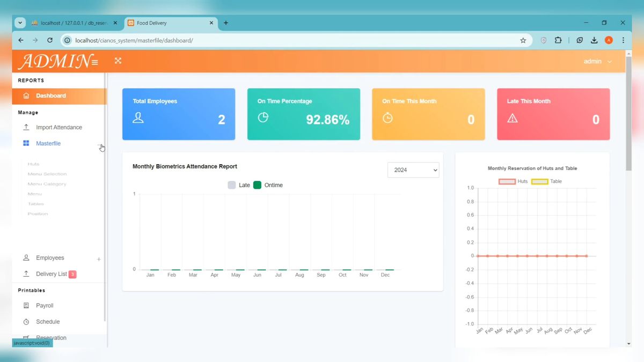This screenshot has width=644, height=362.
Task: Open the Menu Category submenu link
Action: [x=47, y=184]
